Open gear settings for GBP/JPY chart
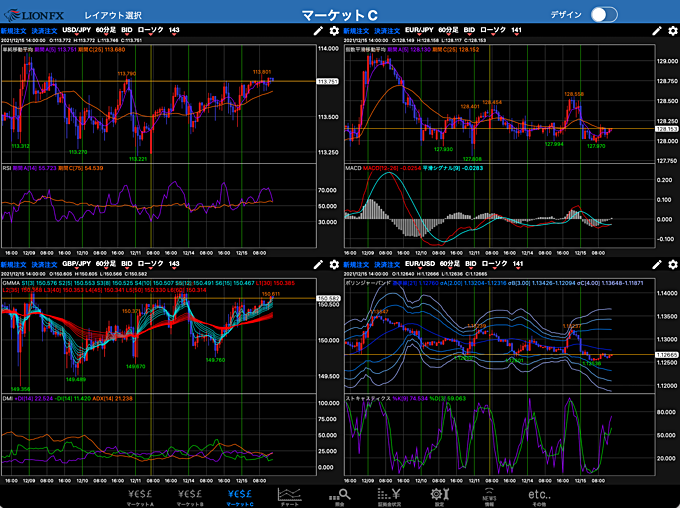680x508 pixels. tap(333, 265)
